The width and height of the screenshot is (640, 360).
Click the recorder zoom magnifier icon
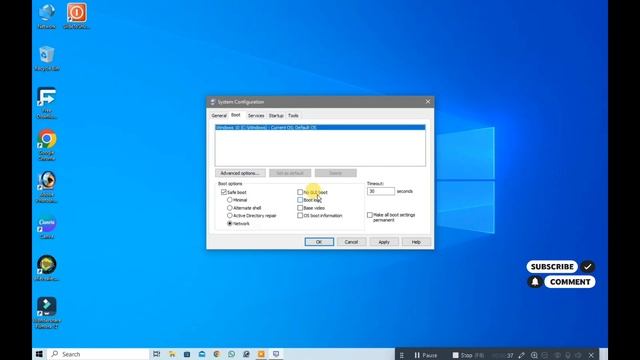coord(534,355)
